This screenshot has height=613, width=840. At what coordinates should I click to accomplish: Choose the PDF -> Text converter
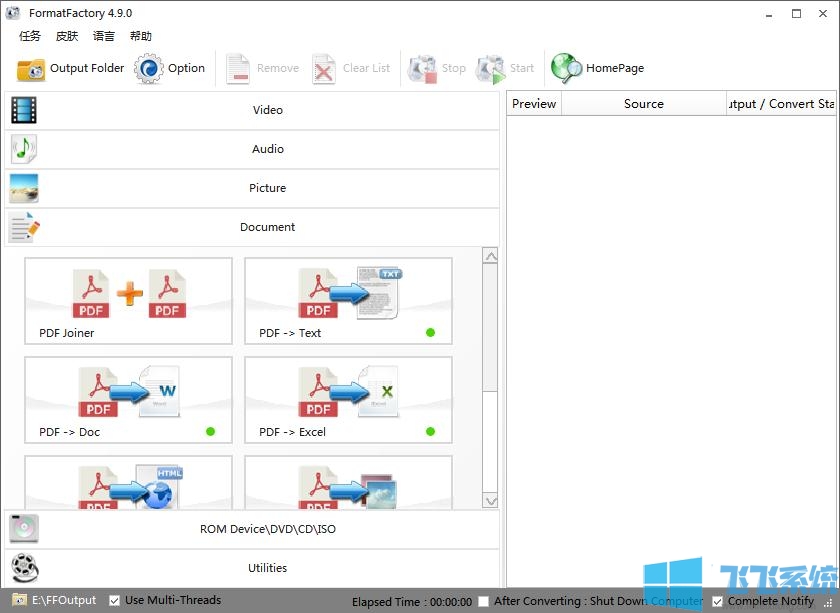[x=348, y=301]
